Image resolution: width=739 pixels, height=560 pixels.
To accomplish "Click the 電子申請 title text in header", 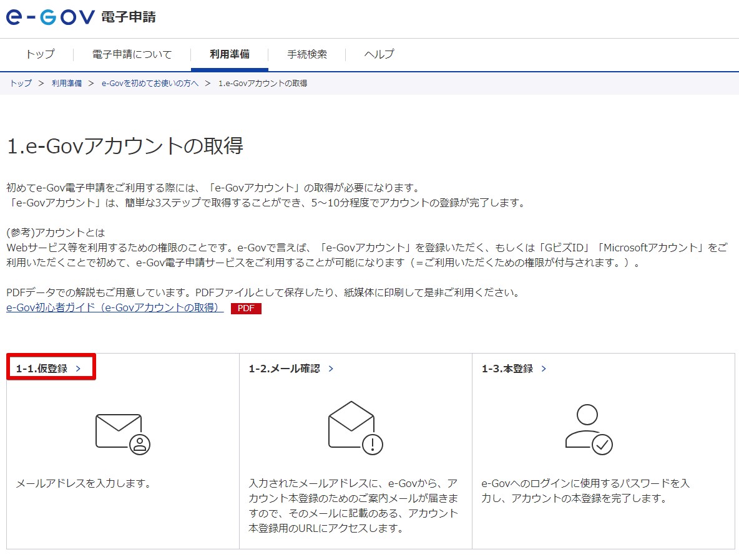I will point(128,17).
